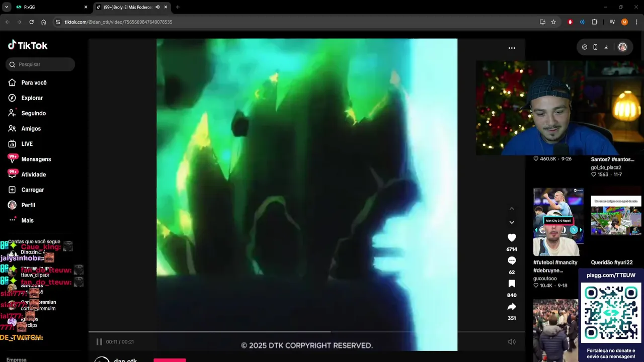Viewport: 644px width, 362px height.
Task: Click the download arrow icon top right
Action: [x=606, y=47]
